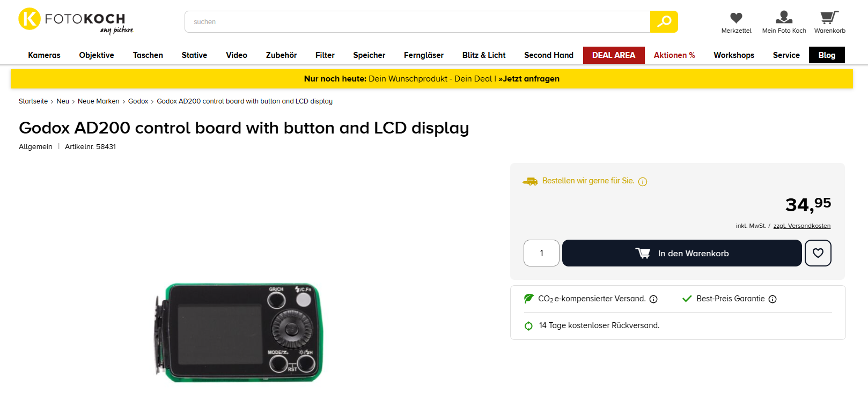The width and height of the screenshot is (868, 393).
Task: Open Mein Foto Koch account icon
Action: coord(784,18)
